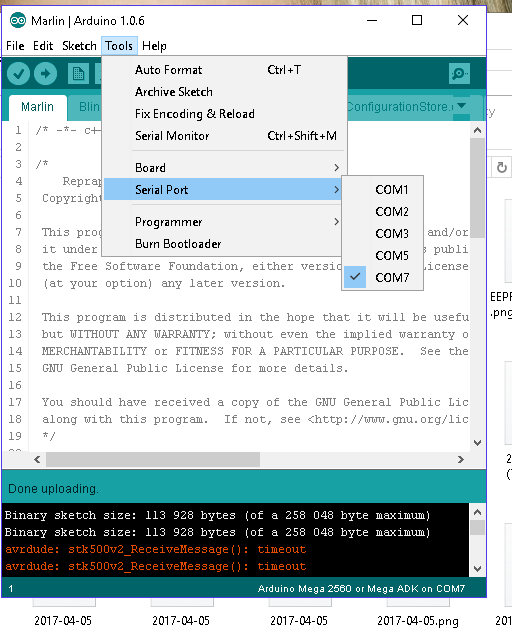Open Serial Monitor magnifier icon
This screenshot has width=512, height=628.
[459, 74]
